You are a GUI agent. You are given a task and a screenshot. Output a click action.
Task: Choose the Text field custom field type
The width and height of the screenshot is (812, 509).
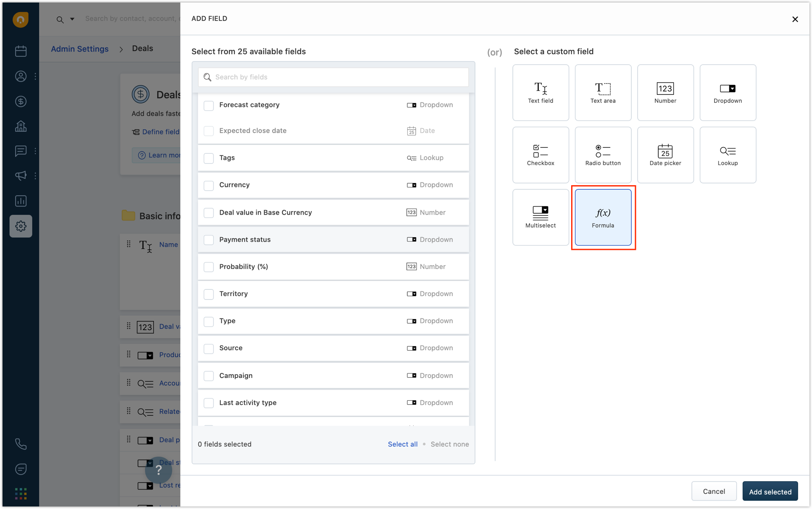540,92
